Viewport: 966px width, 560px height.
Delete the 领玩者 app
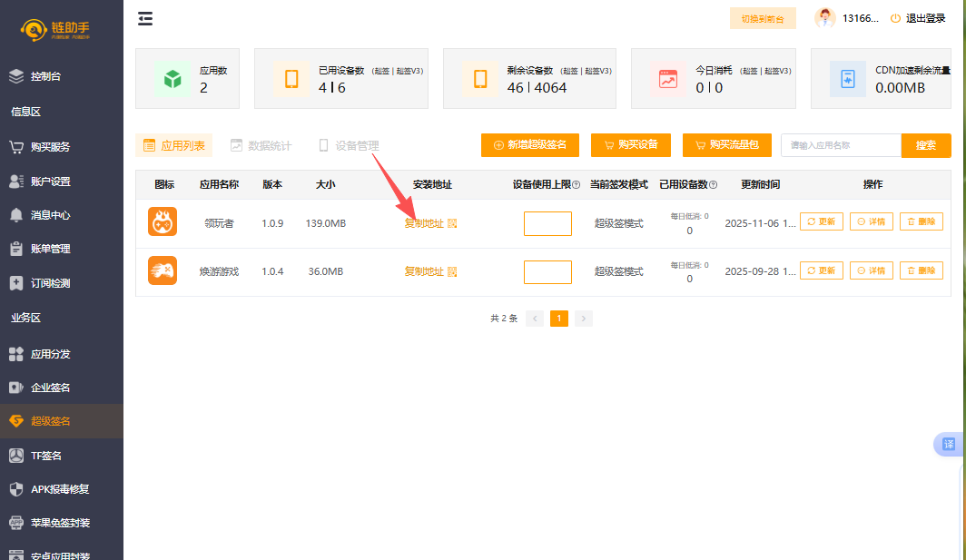pyautogui.click(x=921, y=221)
